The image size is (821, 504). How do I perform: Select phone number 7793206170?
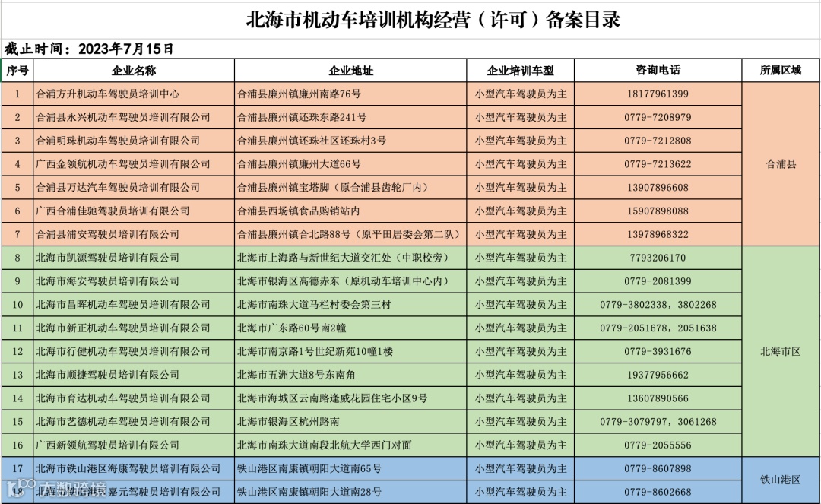[658, 258]
